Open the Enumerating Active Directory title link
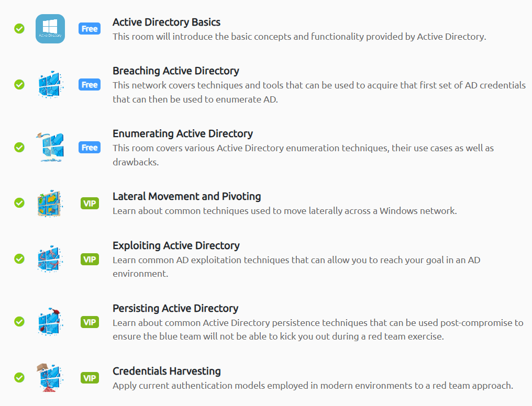The width and height of the screenshot is (532, 406). click(183, 134)
